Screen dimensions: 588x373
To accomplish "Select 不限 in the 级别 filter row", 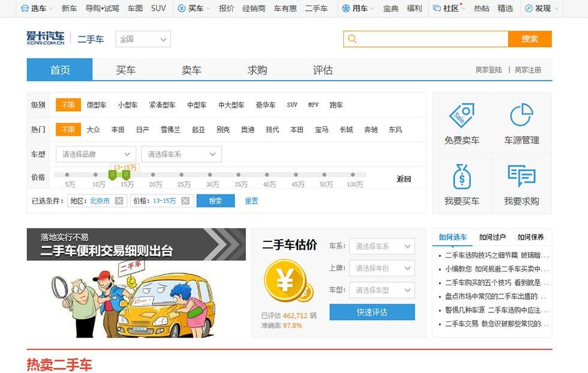I will [x=68, y=105].
